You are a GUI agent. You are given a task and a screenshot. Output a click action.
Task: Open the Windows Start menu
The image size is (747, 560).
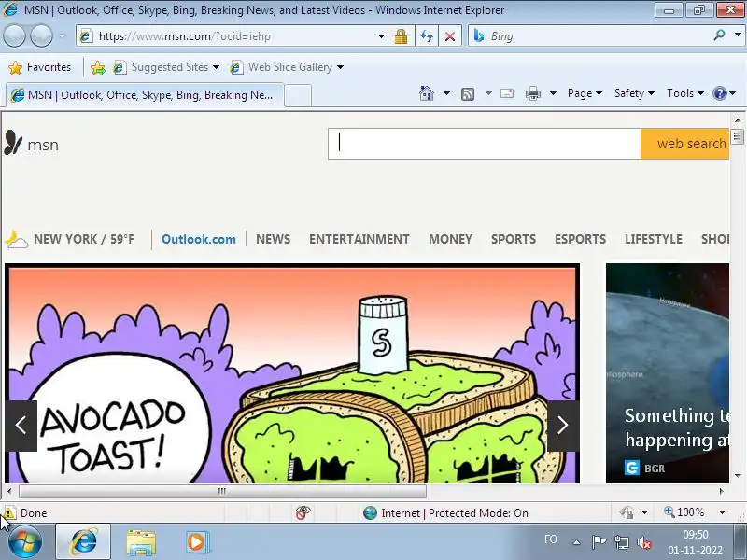click(x=25, y=542)
